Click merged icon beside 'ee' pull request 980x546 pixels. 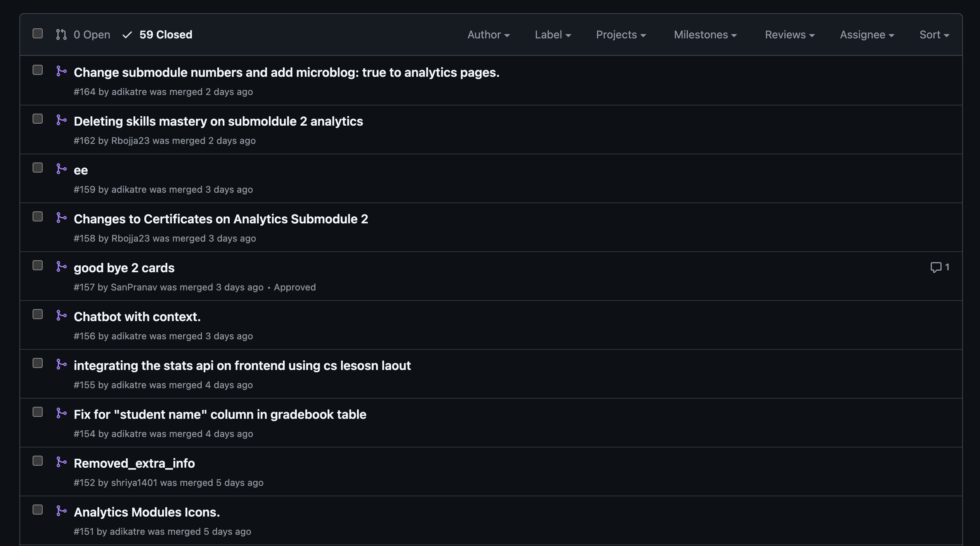(61, 169)
